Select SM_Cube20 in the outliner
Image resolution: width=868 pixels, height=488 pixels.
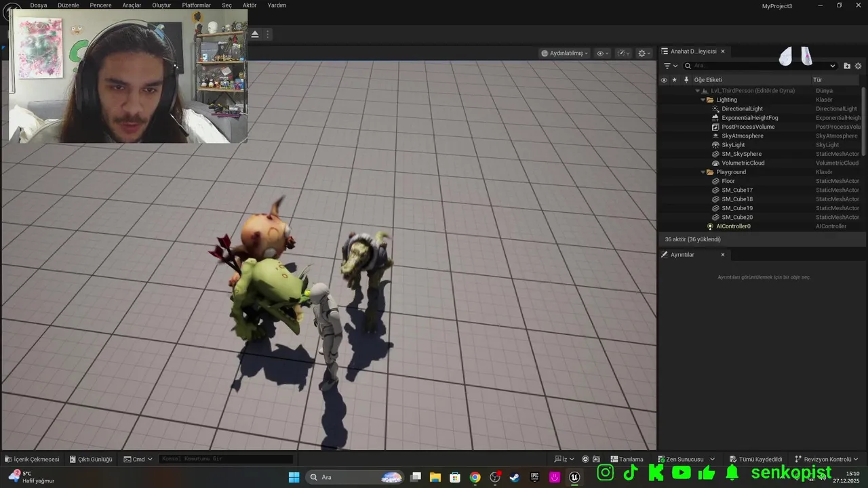click(759, 217)
